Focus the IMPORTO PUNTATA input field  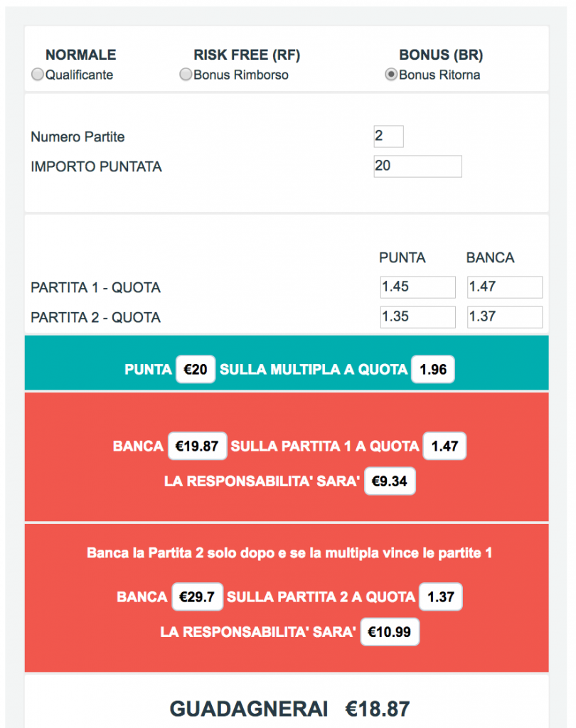tap(417, 166)
